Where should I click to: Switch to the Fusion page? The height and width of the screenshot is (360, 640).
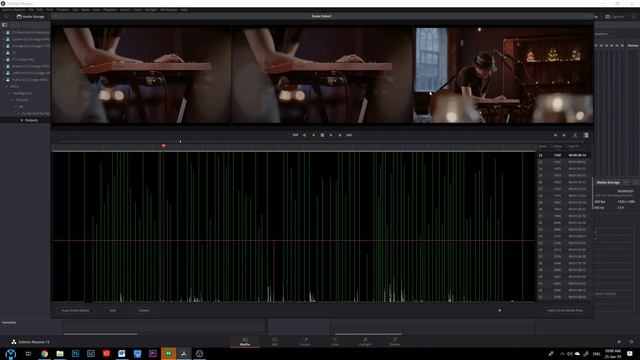[x=305, y=342]
